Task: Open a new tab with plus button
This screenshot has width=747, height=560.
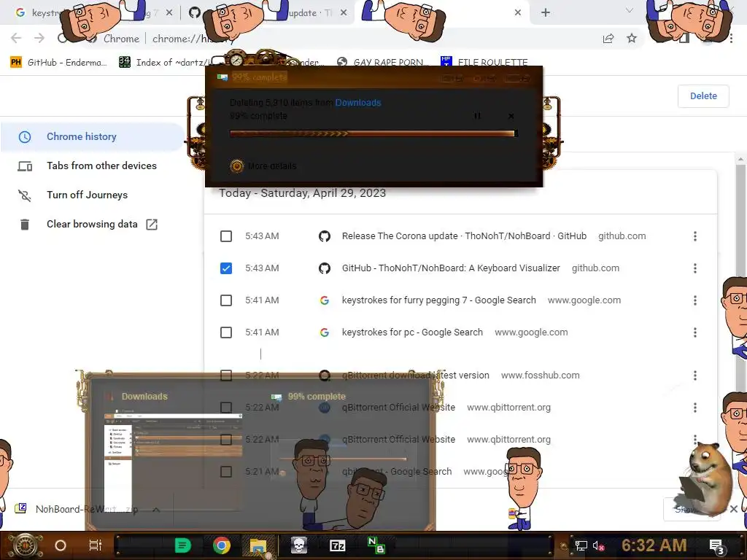Action: tap(546, 13)
